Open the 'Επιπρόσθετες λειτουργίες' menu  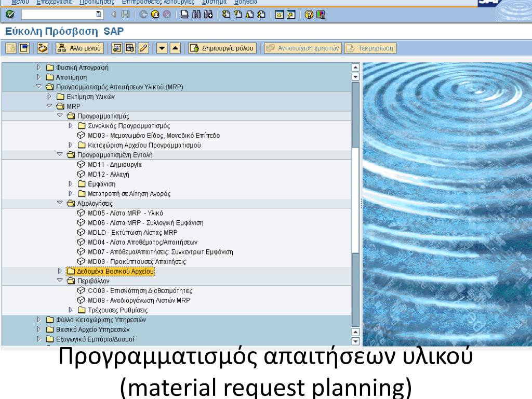tap(158, 2)
